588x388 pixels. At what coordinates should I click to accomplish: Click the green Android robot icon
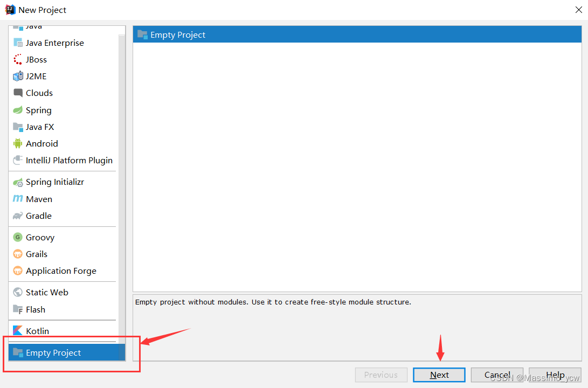point(18,143)
